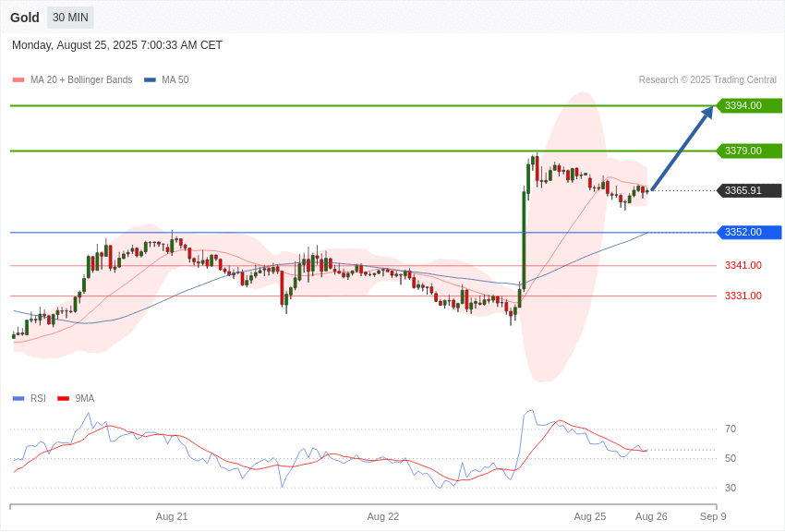
Task: Select the 9MA legend label
Action: pyautogui.click(x=85, y=398)
